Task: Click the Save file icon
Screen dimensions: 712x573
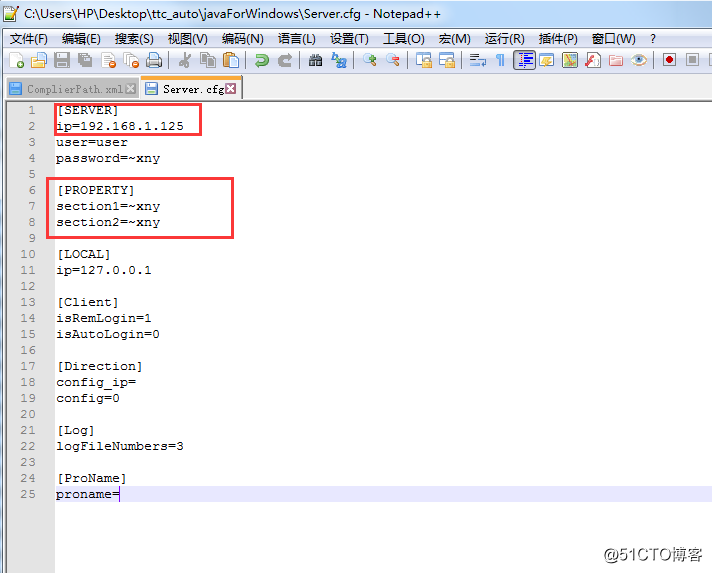Action: [x=62, y=60]
